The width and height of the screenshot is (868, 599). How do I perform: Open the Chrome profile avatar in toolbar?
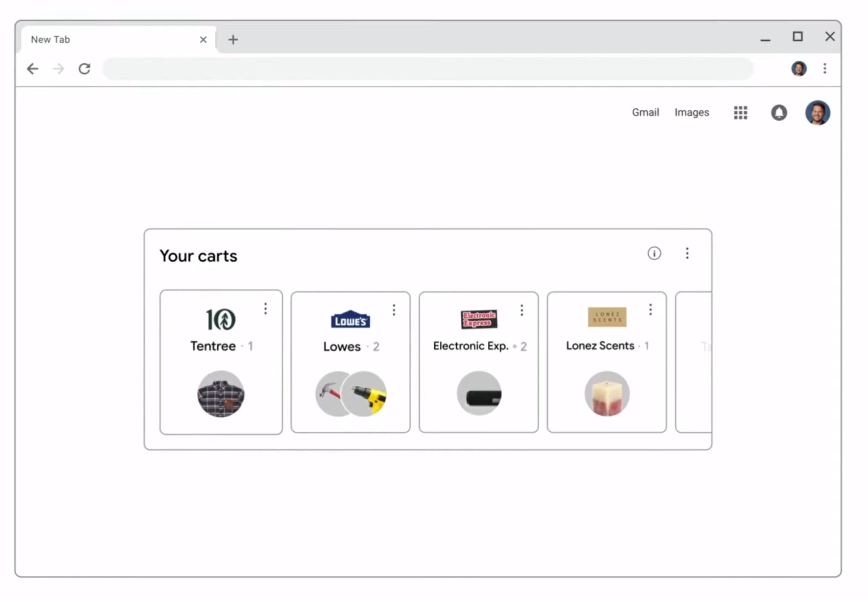[799, 69]
